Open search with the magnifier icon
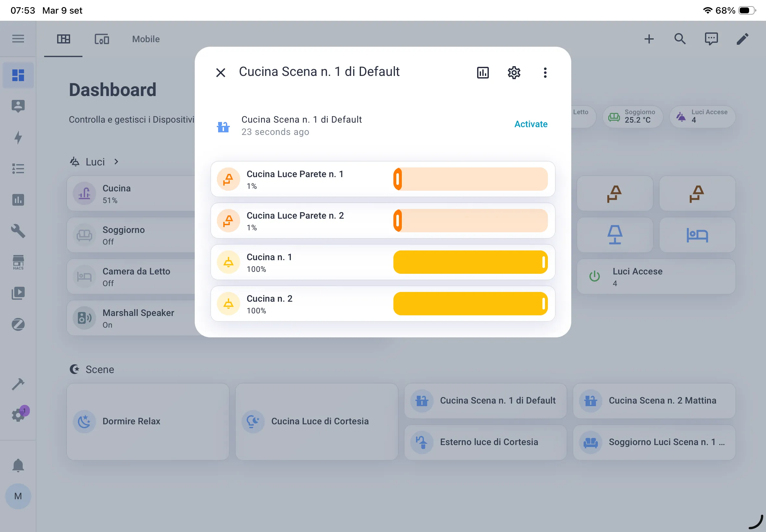The height and width of the screenshot is (532, 766). 680,39
